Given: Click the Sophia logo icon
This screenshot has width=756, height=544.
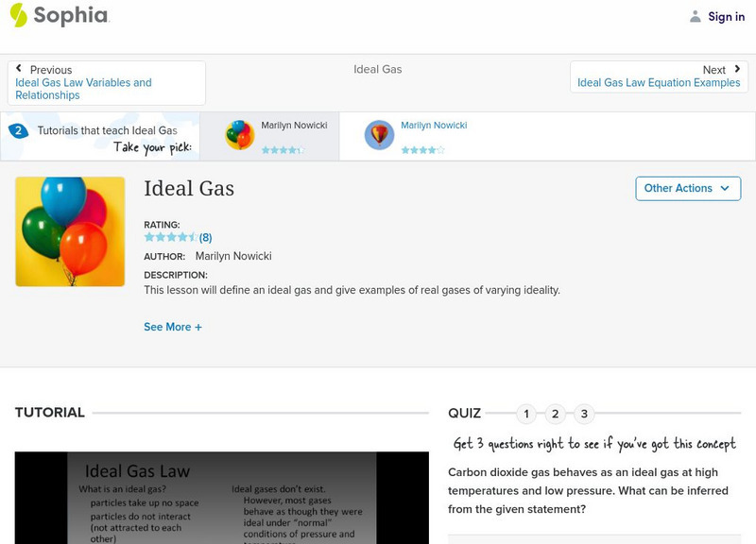Looking at the screenshot, I should [18, 15].
